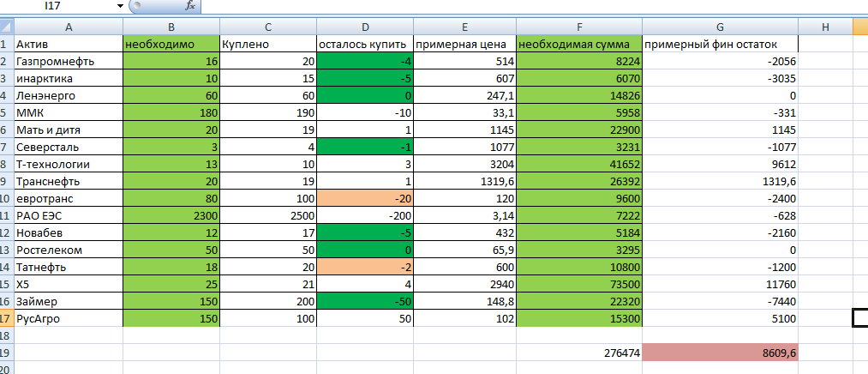Select price cell 3204
Viewport: 868px width, 374px height.
[x=464, y=165]
